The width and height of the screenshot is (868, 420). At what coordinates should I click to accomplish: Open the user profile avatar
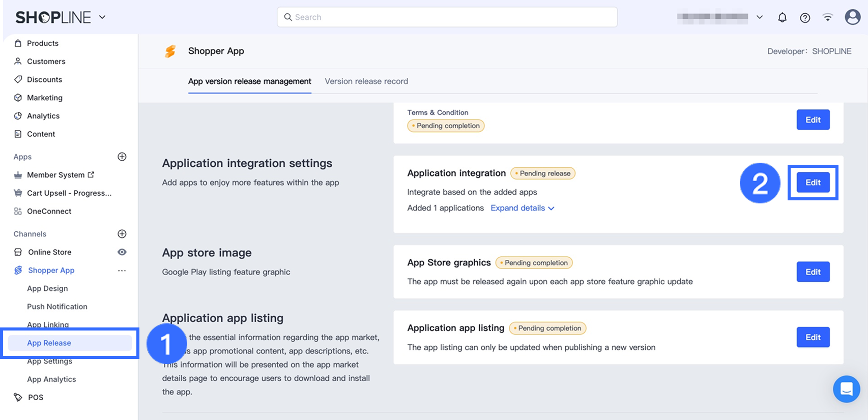click(x=852, y=17)
